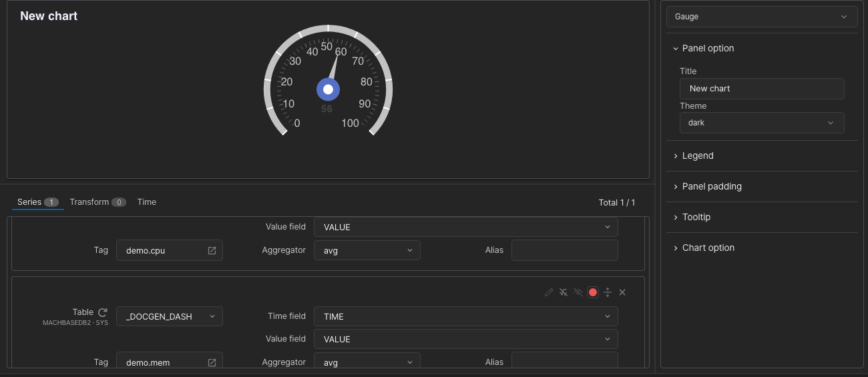Remove the demo.mem series with the X icon
Screen dimensions: 868x377
622,292
